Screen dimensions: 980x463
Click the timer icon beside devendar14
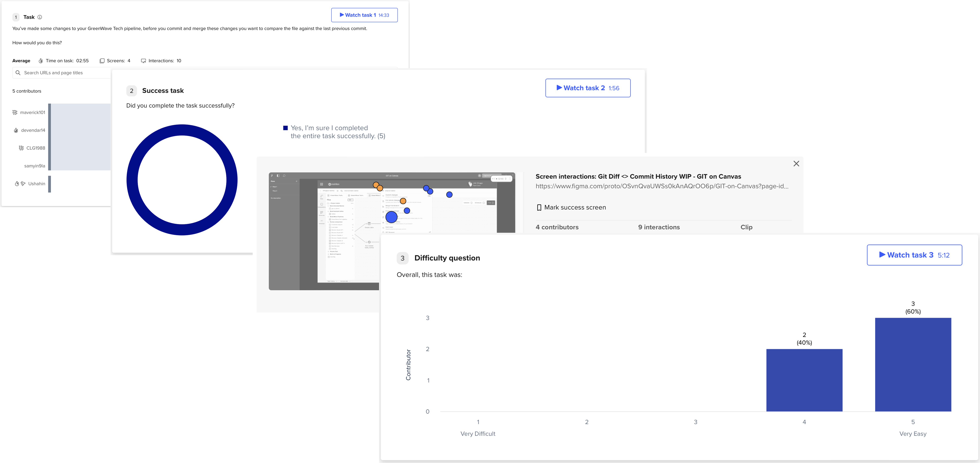pos(16,131)
